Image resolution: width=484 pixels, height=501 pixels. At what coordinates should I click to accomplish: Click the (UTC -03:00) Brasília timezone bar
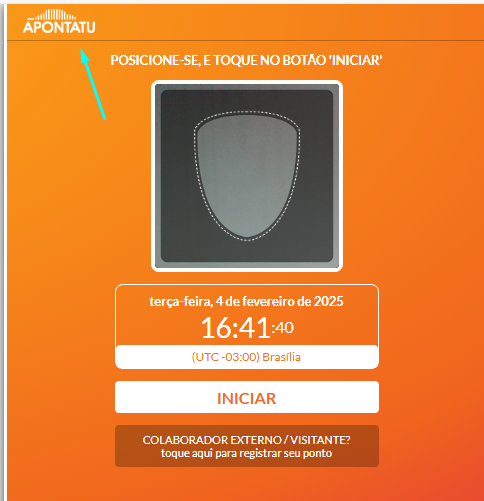247,357
